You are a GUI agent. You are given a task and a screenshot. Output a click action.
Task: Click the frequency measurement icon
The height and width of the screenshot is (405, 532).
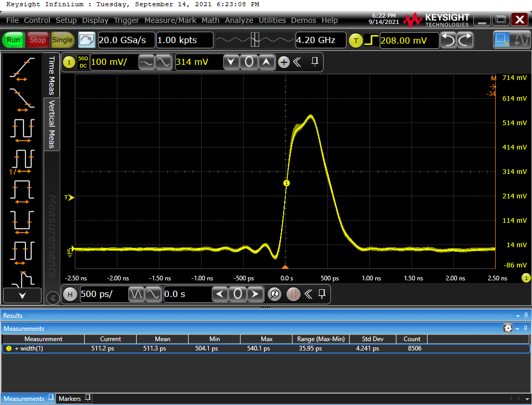tap(22, 159)
